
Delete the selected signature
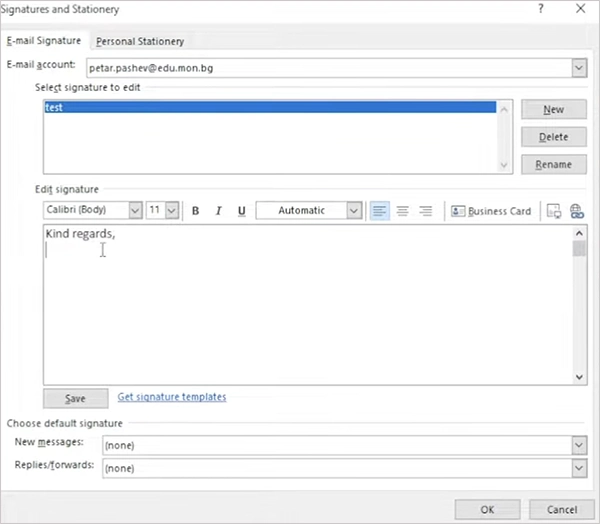(554, 137)
